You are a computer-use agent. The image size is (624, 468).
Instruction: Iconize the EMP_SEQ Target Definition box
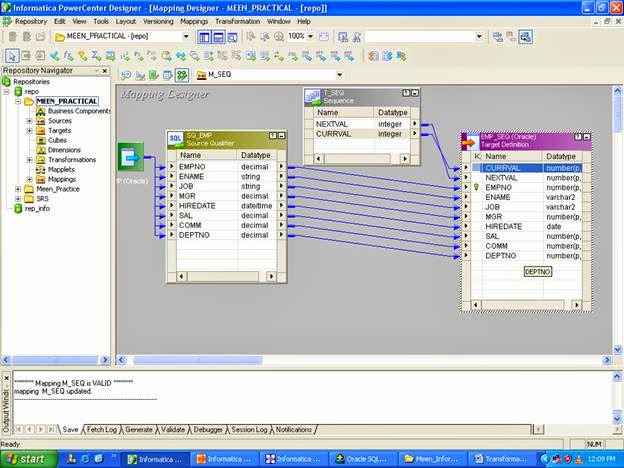(587, 137)
